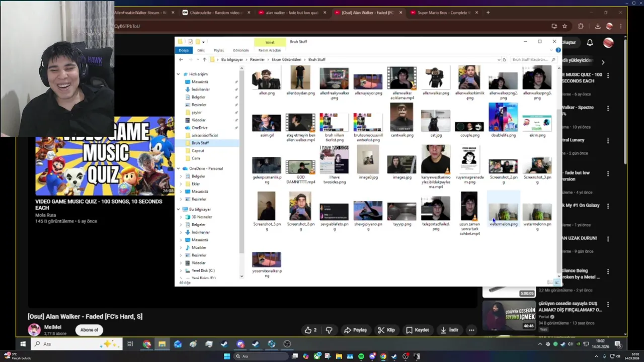Screen dimensions: 644x362
Task: Switch to the Giriş ribbon tab
Action: tap(201, 50)
